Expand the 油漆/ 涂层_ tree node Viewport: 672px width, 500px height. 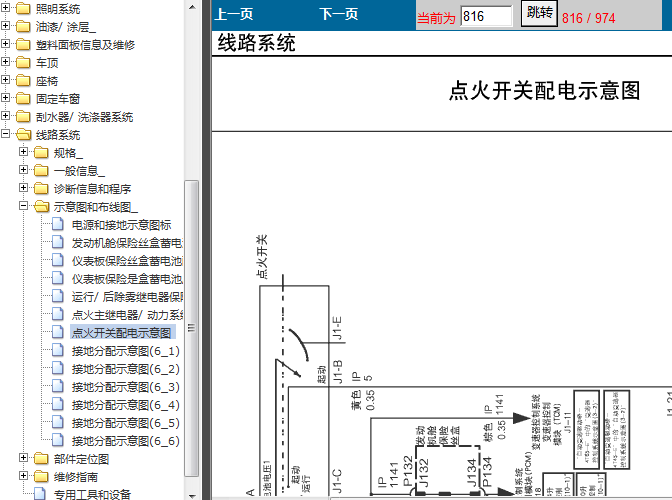coord(5,26)
